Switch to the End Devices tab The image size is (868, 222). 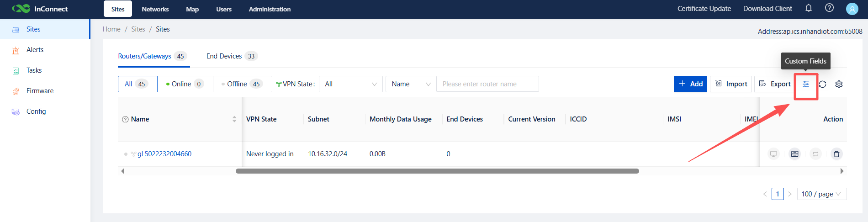point(231,56)
